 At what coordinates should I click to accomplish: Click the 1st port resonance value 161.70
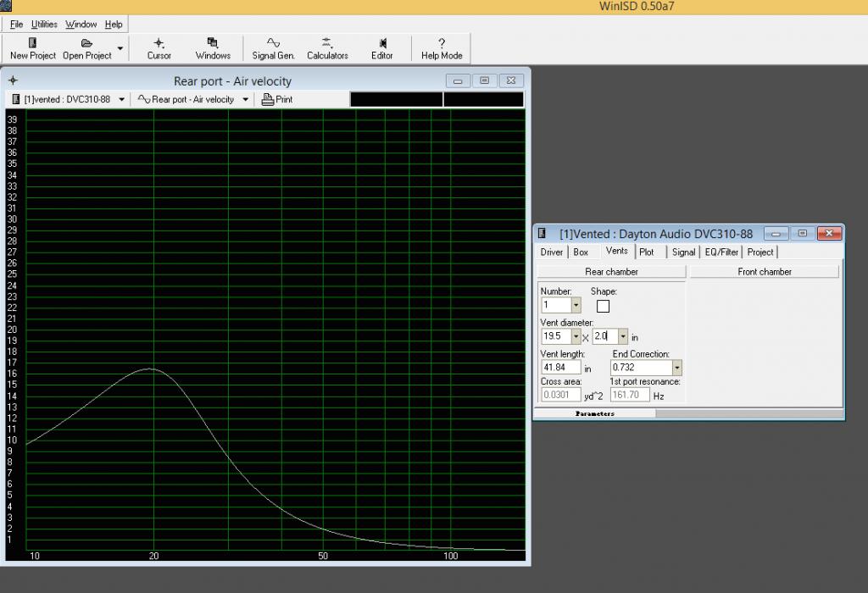(x=630, y=395)
